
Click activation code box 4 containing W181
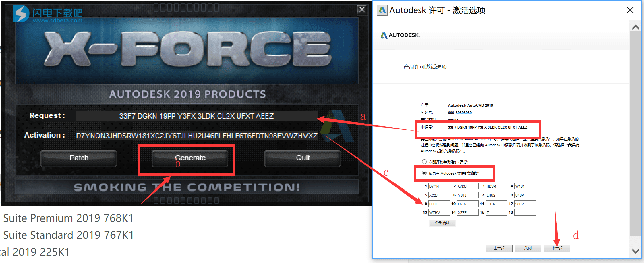(525, 186)
